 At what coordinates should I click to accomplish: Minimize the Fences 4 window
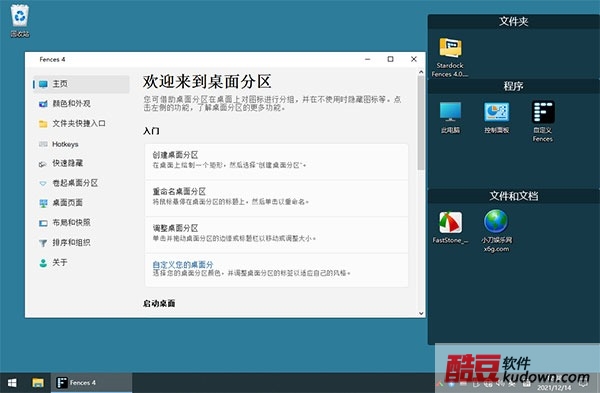click(368, 59)
